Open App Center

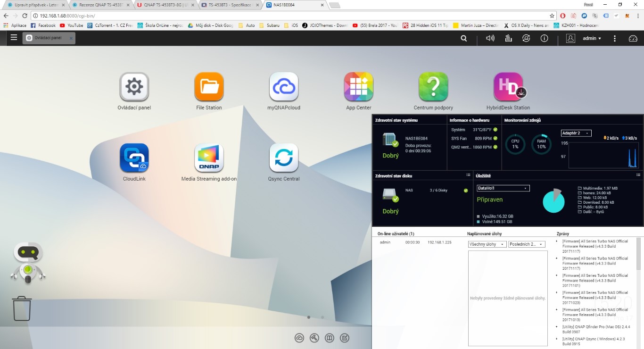coord(359,87)
